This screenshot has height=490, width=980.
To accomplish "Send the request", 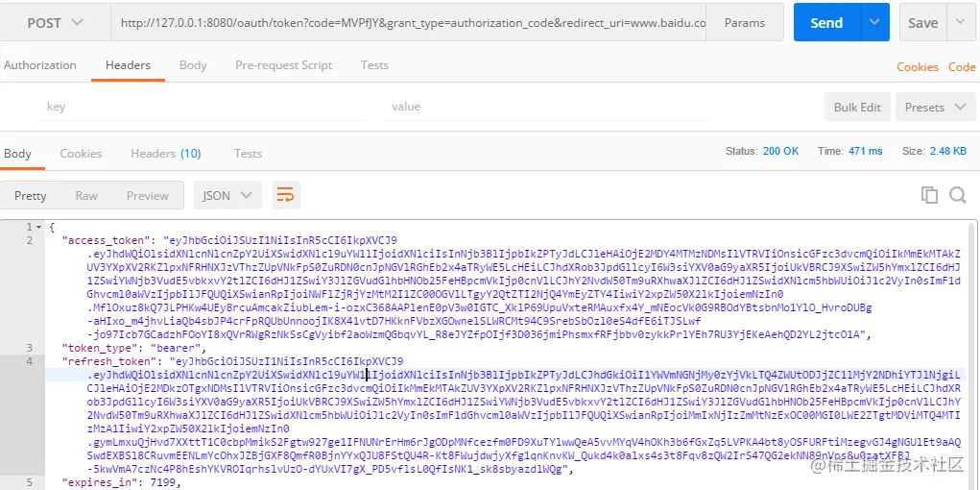I will click(826, 22).
